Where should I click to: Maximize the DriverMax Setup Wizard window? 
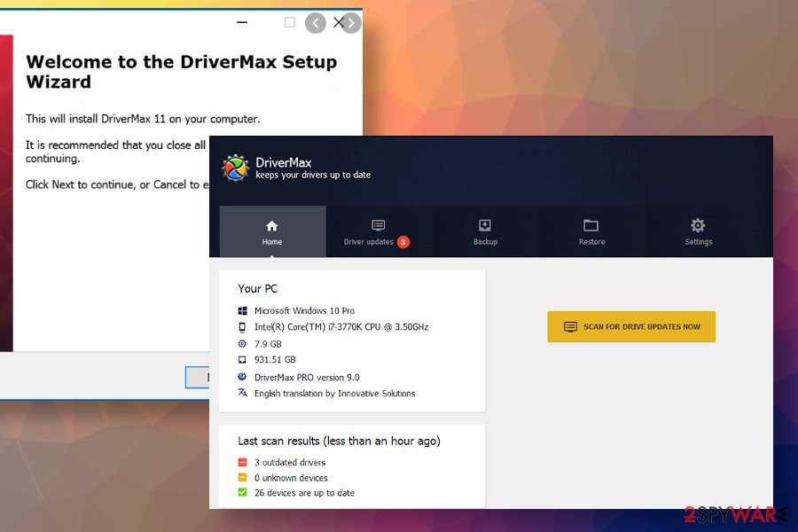290,22
